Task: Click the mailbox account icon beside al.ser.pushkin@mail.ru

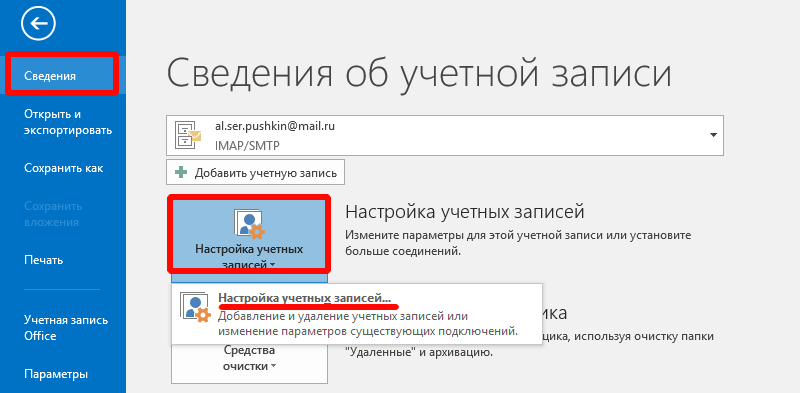Action: click(x=188, y=135)
